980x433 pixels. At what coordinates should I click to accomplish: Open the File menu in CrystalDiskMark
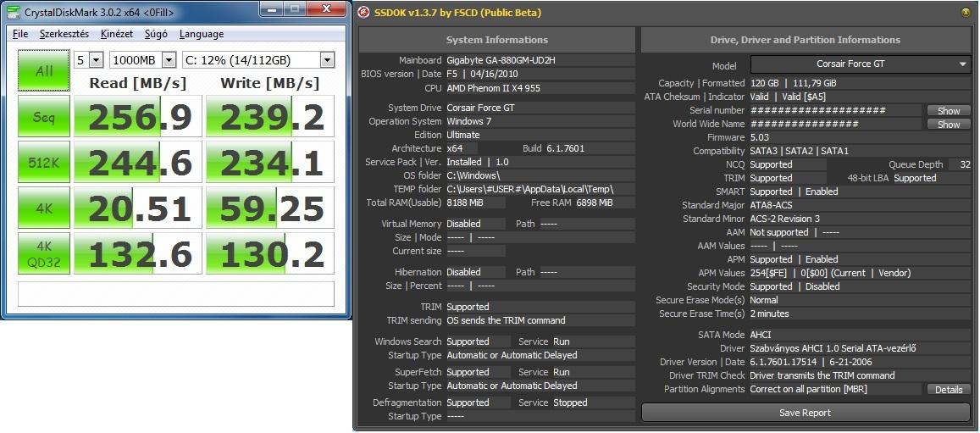(20, 34)
